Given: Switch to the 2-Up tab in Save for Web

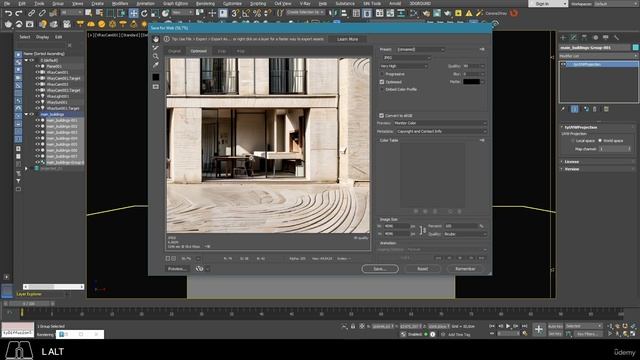Looking at the screenshot, I should [222, 51].
